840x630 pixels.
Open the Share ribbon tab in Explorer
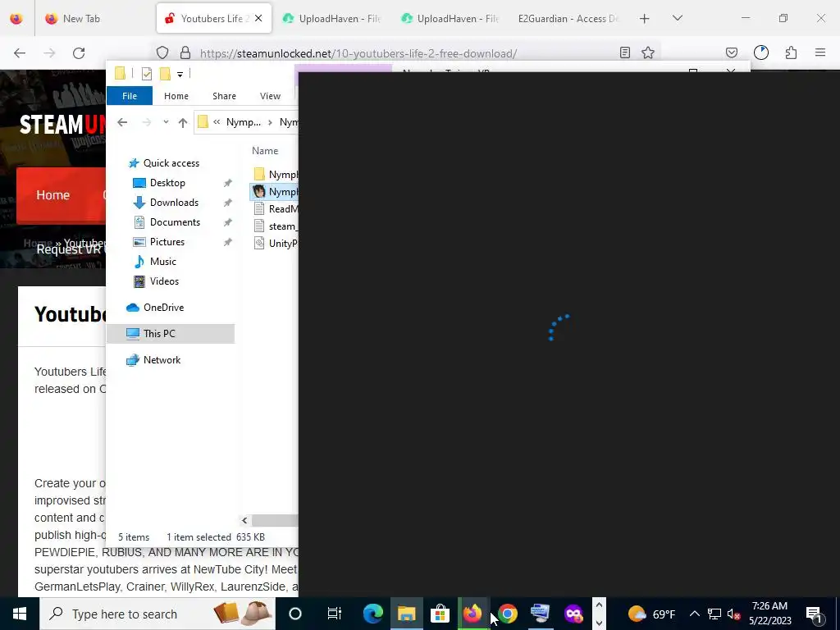point(224,96)
